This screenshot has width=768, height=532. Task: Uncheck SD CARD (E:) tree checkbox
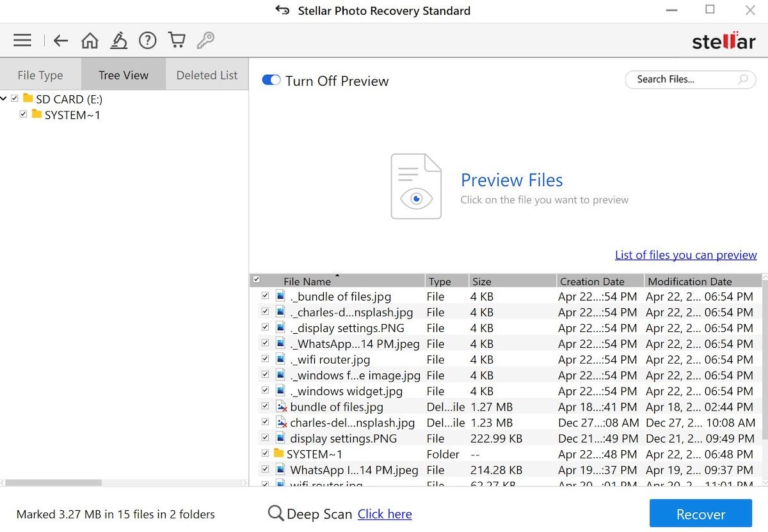point(15,99)
